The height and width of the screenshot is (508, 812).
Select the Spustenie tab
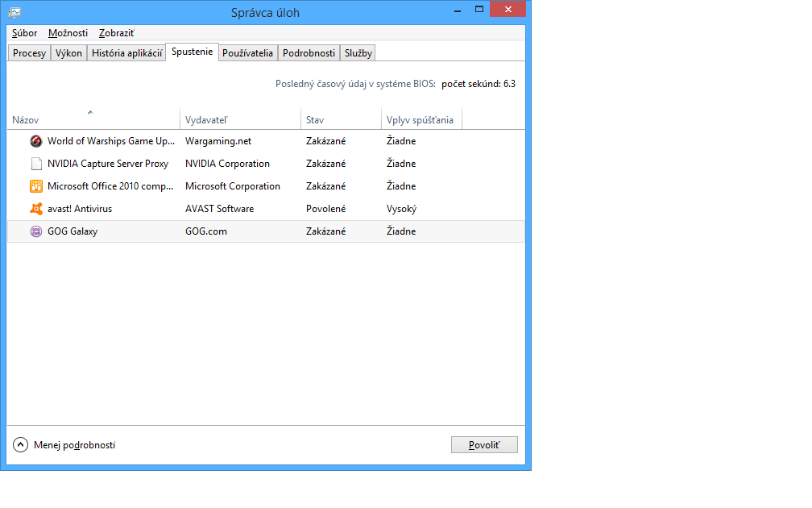[x=192, y=52]
